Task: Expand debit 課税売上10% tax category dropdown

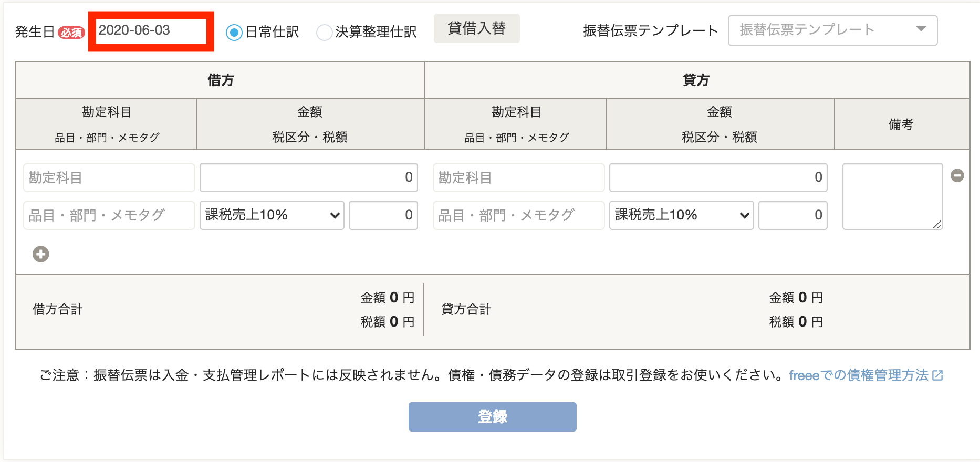Action: [x=272, y=215]
